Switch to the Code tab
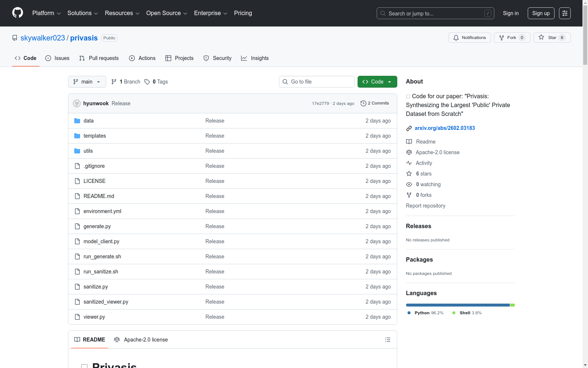This screenshot has height=368, width=588. pos(26,58)
